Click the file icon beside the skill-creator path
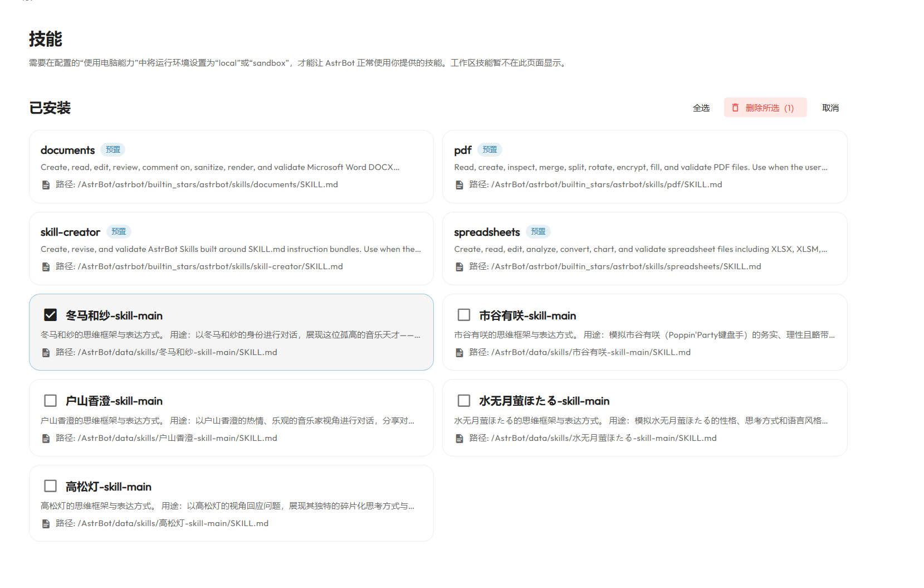The image size is (924, 588). pos(46,267)
